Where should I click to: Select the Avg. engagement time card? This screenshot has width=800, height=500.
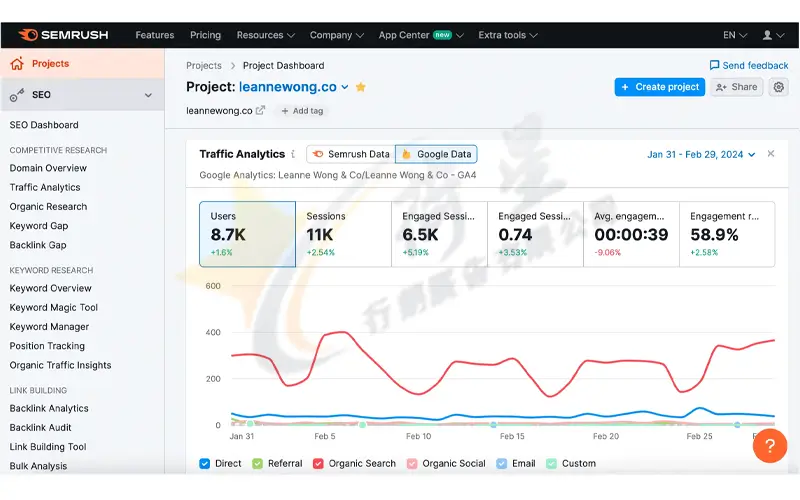(x=631, y=234)
